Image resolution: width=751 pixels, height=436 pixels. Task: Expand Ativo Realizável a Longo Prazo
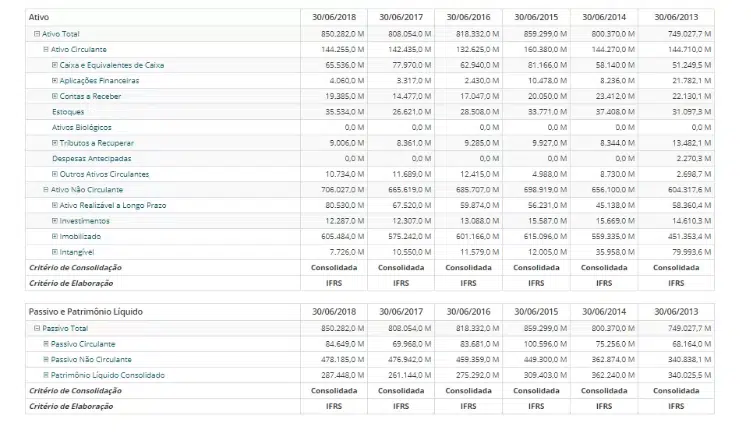click(55, 205)
